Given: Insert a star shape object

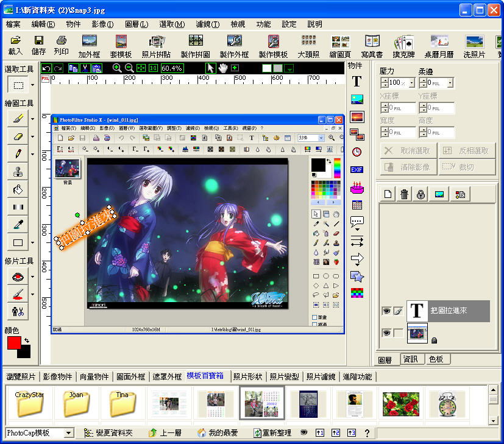Looking at the screenshot, I should coord(357,276).
